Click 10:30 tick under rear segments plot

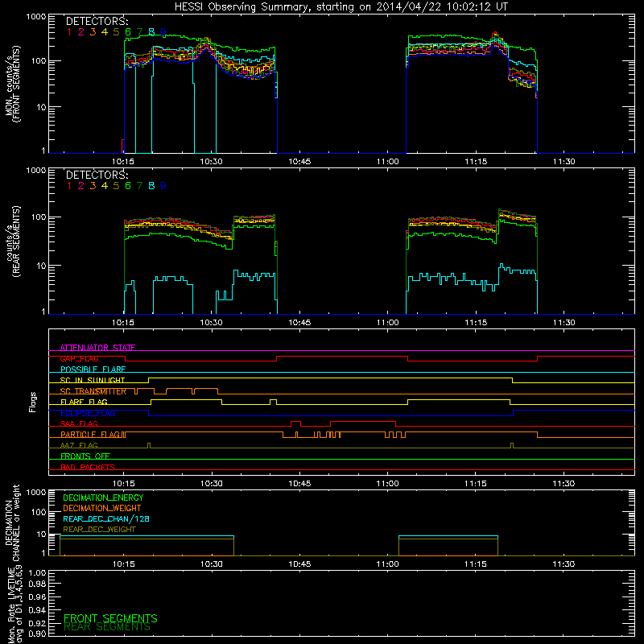coord(211,323)
